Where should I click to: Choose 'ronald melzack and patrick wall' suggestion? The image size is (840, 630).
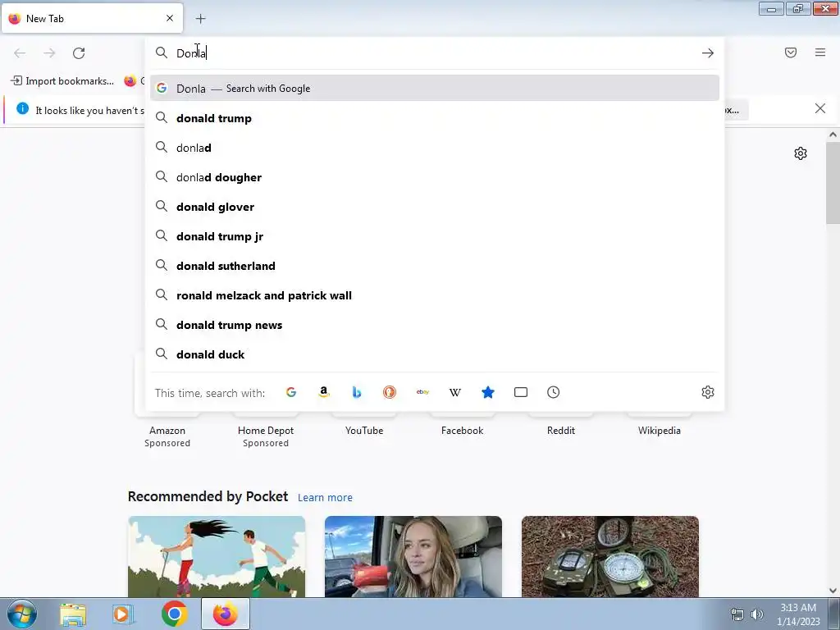[x=435, y=295]
